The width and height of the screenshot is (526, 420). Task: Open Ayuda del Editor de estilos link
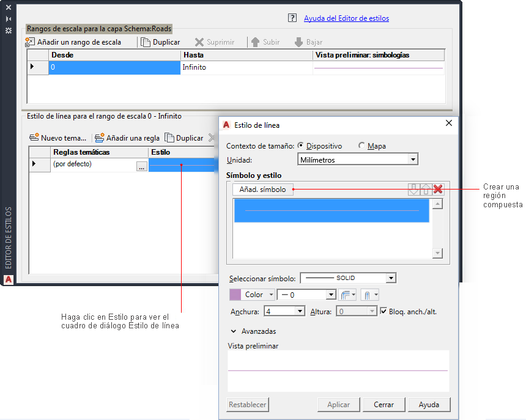pos(346,18)
